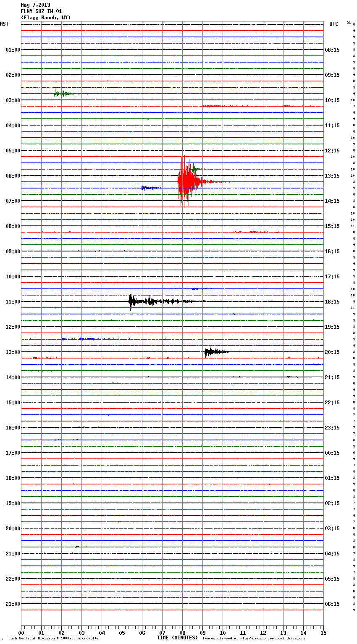Click the vertical division microvolts scale note
Screen dimensions: 357x644
point(54,638)
